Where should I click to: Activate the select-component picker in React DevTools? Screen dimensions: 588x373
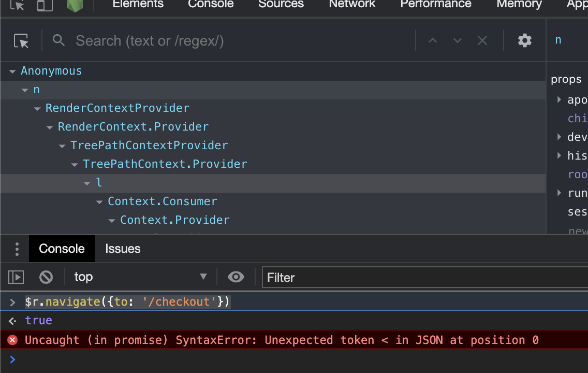(x=21, y=41)
